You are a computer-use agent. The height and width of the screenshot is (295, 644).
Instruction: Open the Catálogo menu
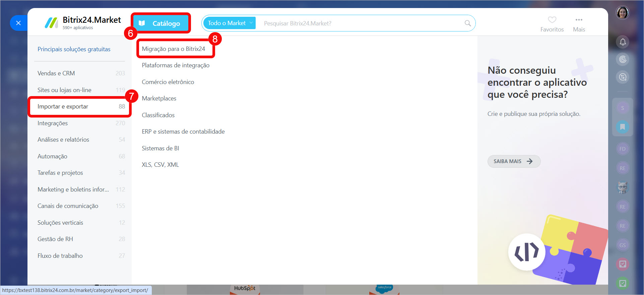pyautogui.click(x=161, y=23)
